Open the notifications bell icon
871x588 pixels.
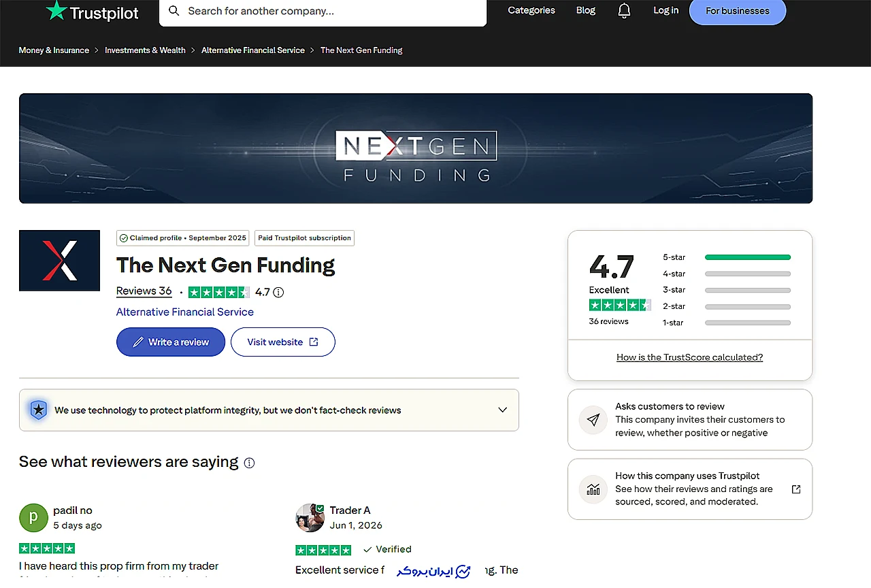[624, 11]
